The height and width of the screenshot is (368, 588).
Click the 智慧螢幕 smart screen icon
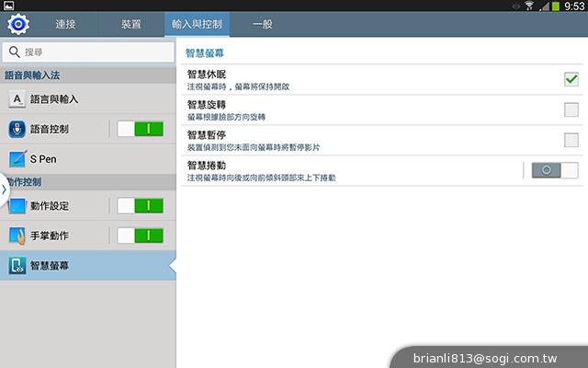[x=17, y=266]
